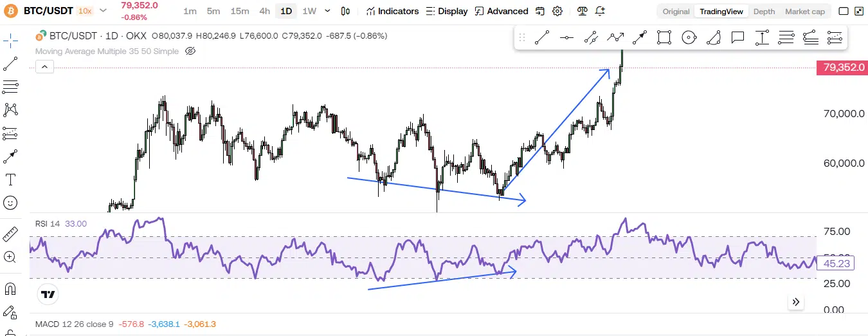Open the price alert bell icon
This screenshot has width=868, height=336.
click(x=600, y=11)
